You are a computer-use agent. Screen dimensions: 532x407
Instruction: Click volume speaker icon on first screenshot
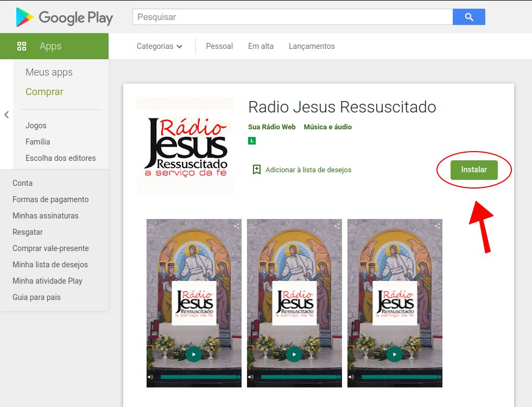pyautogui.click(x=150, y=377)
